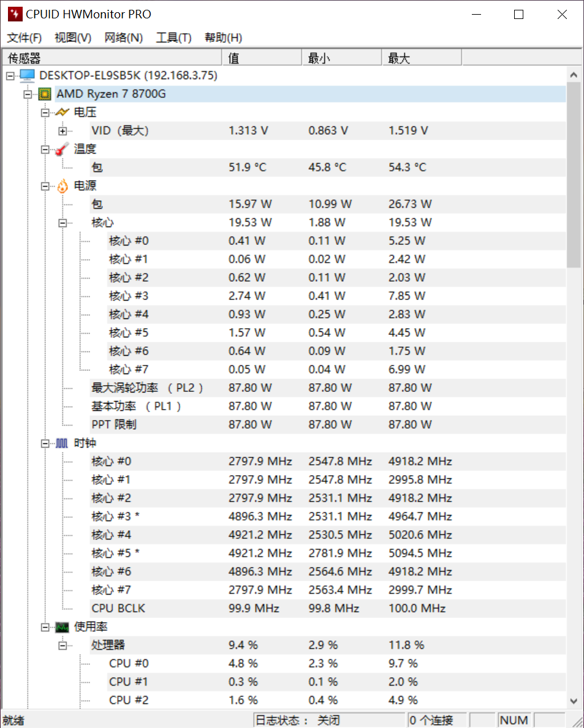Click the 值 column header

(x=262, y=58)
